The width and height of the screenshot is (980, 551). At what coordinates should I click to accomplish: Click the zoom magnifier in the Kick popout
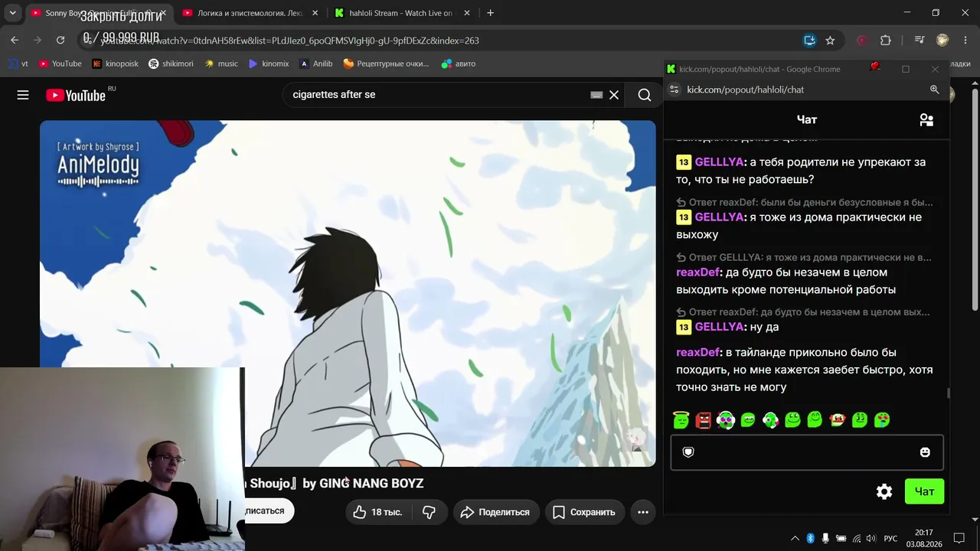934,90
